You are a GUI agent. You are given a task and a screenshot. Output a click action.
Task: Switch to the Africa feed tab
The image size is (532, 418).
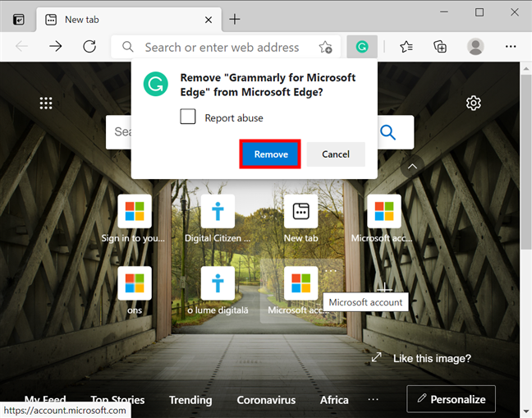pyautogui.click(x=334, y=400)
